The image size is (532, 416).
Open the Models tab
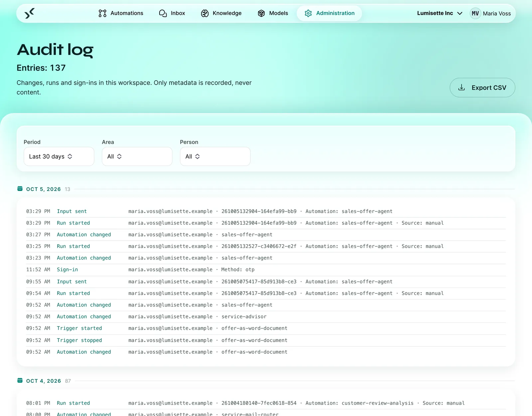273,13
